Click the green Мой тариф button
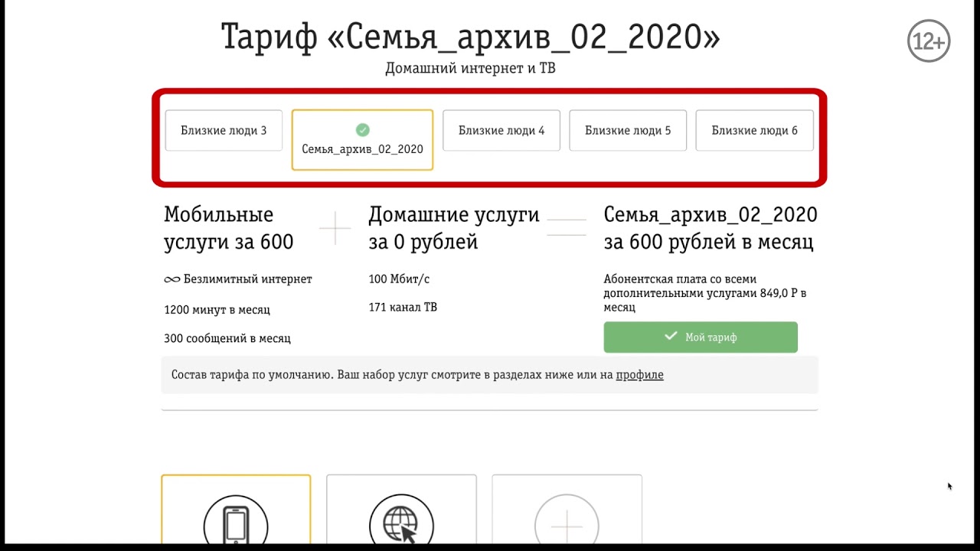The height and width of the screenshot is (551, 980). [701, 337]
